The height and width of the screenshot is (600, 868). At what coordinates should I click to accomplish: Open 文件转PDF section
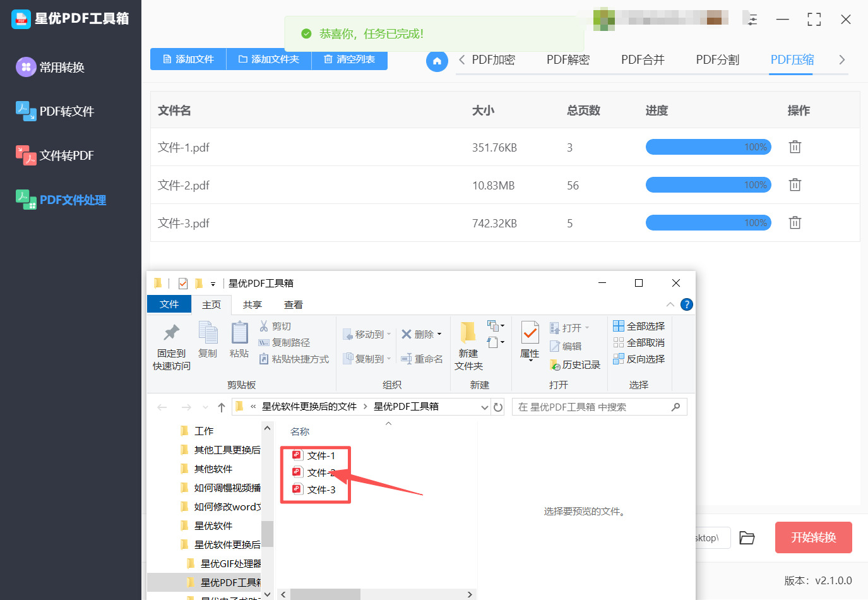pos(55,155)
